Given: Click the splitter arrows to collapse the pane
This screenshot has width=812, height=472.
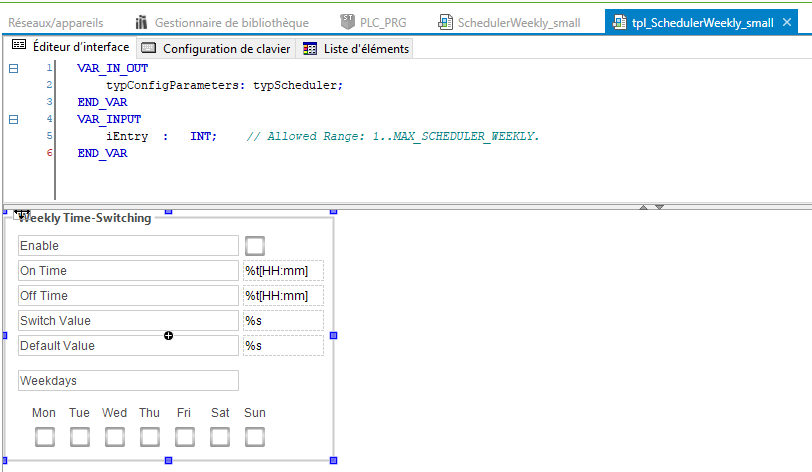Looking at the screenshot, I should tap(651, 207).
